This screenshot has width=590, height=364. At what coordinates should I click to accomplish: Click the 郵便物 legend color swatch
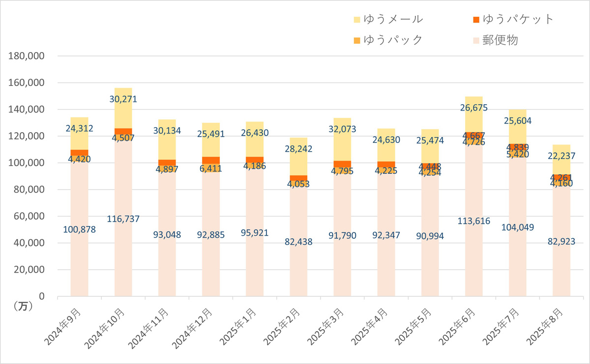(x=475, y=40)
